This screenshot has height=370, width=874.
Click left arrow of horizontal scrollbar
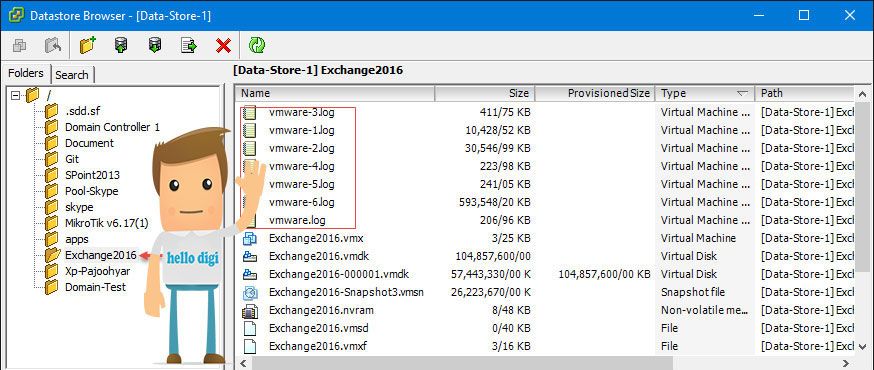point(243,363)
